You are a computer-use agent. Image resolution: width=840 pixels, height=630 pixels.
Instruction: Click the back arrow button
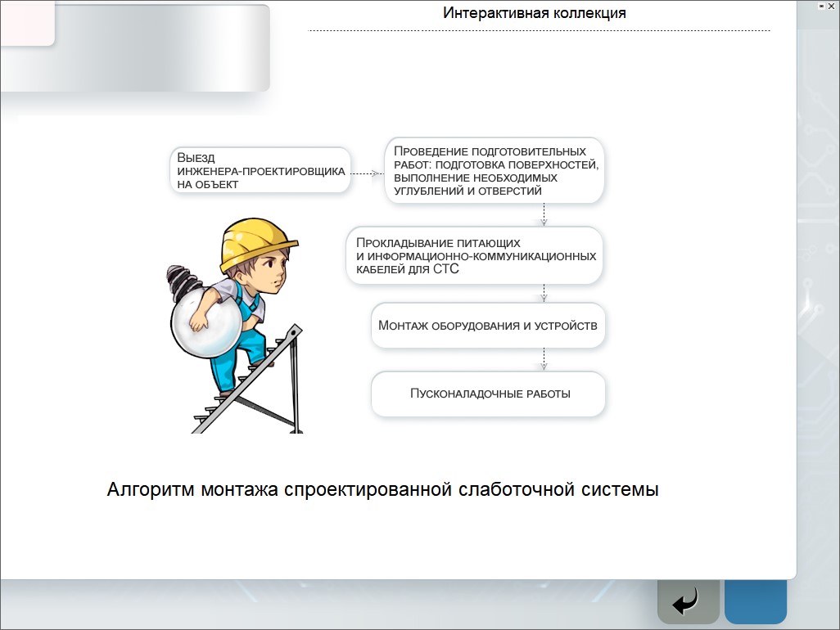[687, 603]
